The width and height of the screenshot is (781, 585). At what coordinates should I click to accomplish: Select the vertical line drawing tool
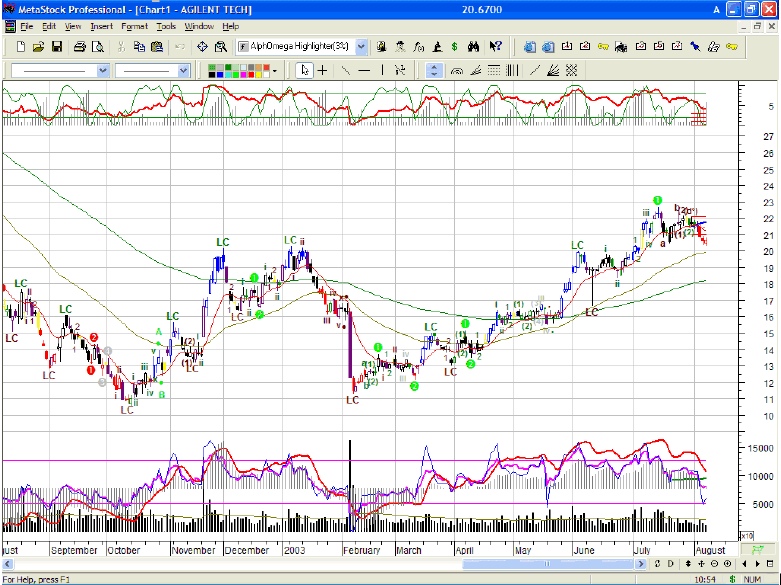click(383, 71)
